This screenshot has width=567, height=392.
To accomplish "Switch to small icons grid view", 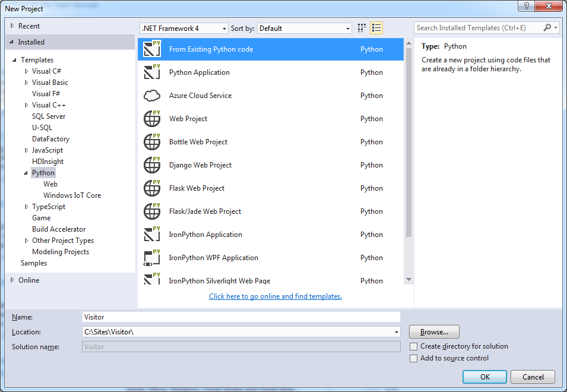I will click(x=362, y=28).
